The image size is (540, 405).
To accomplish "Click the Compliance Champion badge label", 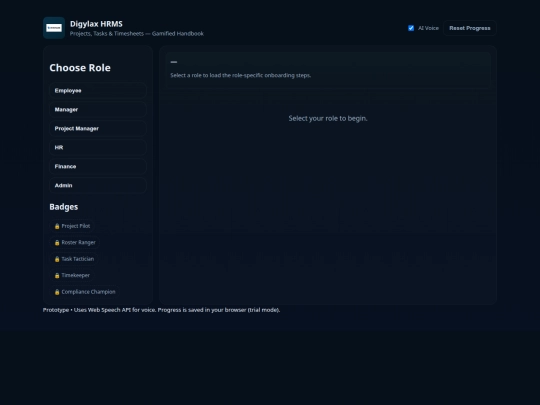I will [x=89, y=292].
